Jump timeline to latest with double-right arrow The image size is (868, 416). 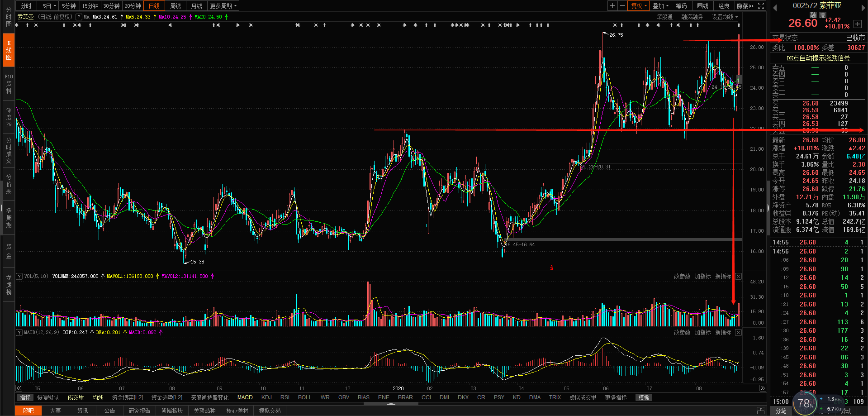point(763,388)
